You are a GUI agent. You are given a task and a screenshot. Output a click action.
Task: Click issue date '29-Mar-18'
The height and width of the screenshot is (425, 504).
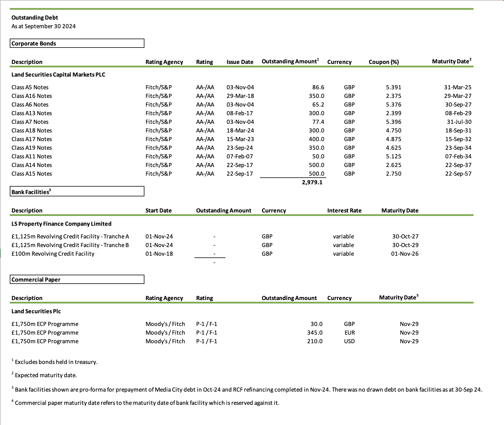[240, 96]
